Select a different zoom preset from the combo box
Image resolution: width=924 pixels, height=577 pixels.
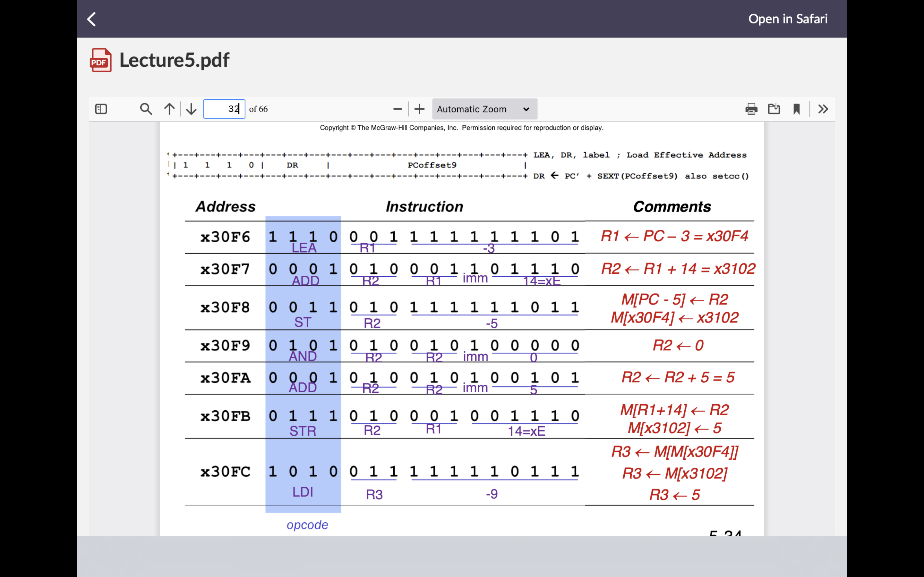click(484, 109)
